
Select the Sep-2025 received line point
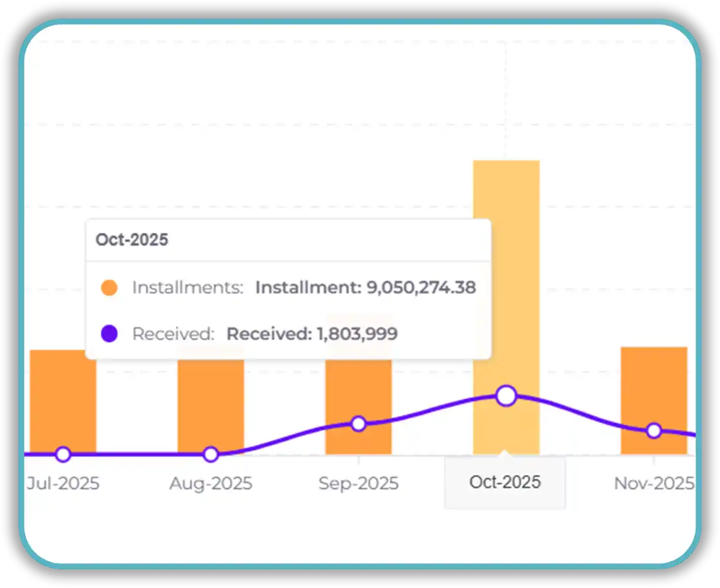pos(358,423)
